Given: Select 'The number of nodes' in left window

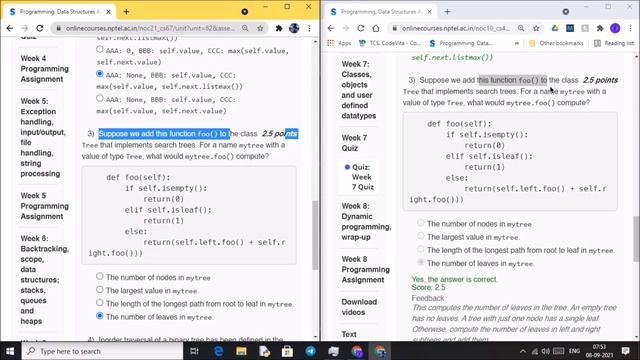Looking at the screenshot, I should point(100,276).
